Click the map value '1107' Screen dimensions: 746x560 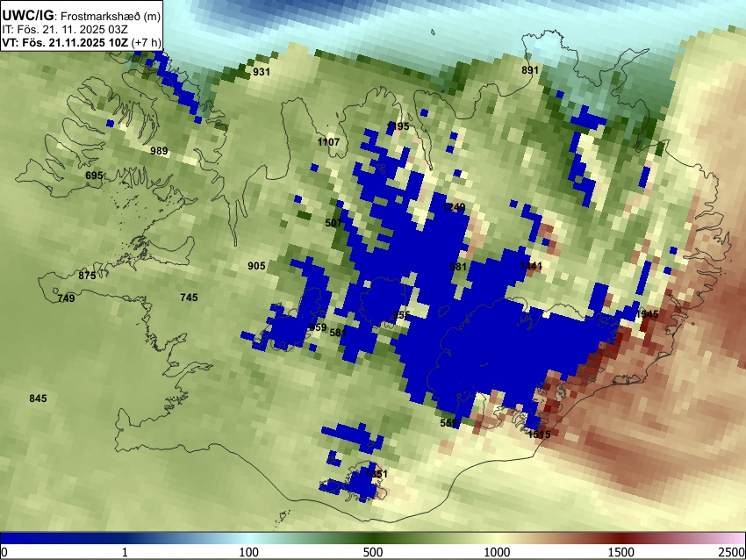[x=328, y=142]
